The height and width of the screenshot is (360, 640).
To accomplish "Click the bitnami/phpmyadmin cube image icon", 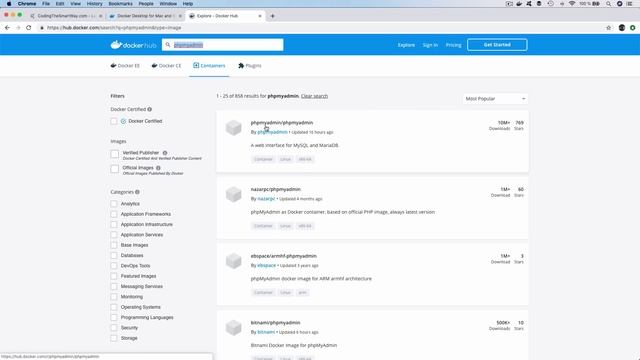I will coord(233,327).
